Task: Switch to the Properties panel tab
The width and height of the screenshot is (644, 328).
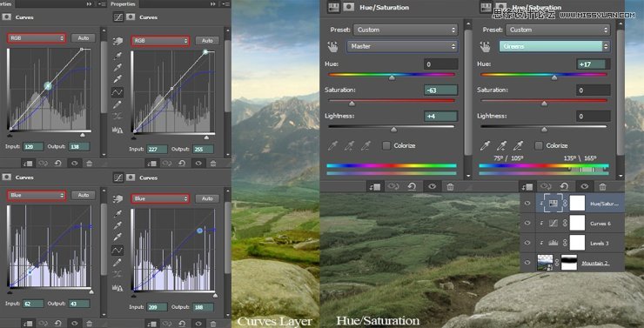Action: pos(124,3)
